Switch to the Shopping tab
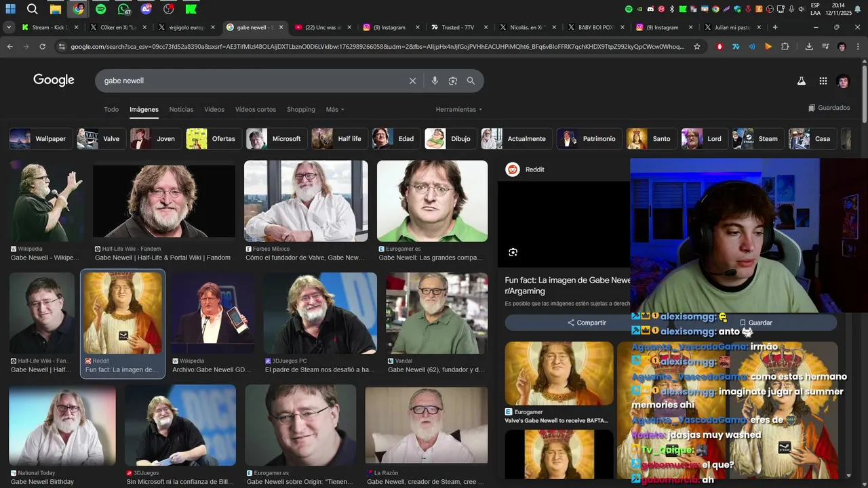Viewport: 868px width, 488px height. (301, 109)
